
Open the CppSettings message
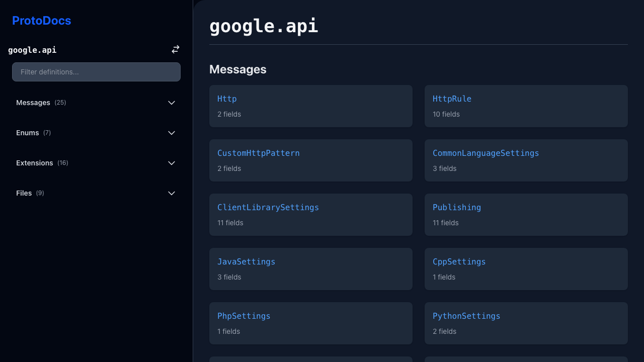click(x=526, y=269)
